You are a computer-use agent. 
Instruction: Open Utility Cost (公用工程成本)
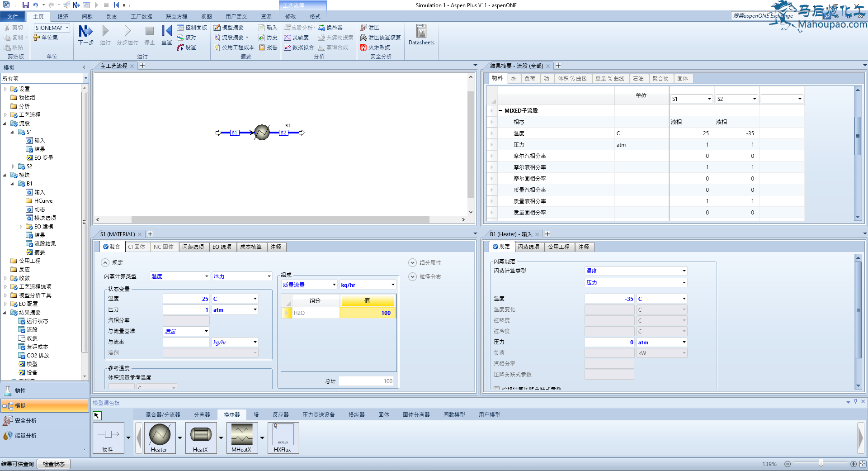point(234,48)
